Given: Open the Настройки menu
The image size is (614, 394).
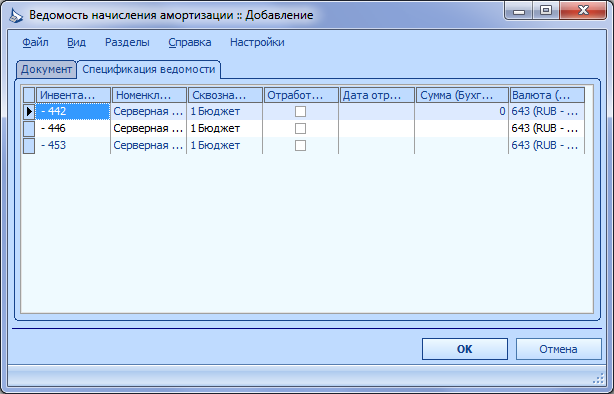Looking at the screenshot, I should pyautogui.click(x=257, y=42).
